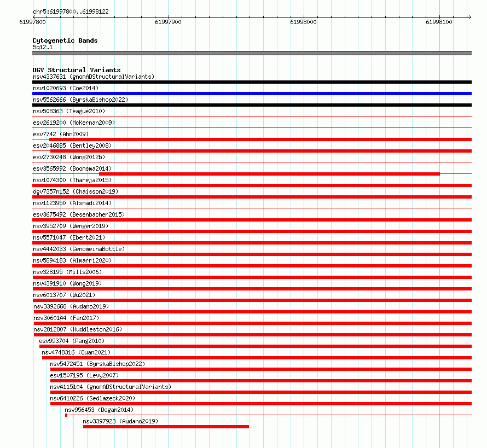This screenshot has width=487, height=448.
Task: Select the short red nsv3397923 variant bar
Action: (166, 427)
